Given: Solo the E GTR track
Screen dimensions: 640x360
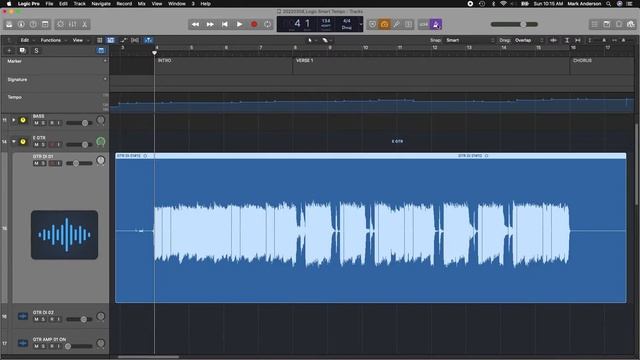Looking at the screenshot, I should tap(43, 145).
